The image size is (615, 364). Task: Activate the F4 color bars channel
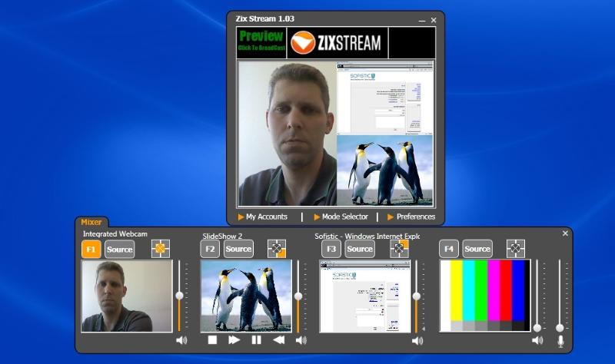[x=449, y=249]
